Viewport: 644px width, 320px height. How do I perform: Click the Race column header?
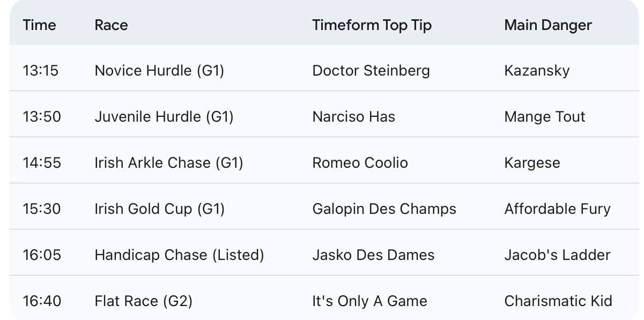(x=111, y=25)
